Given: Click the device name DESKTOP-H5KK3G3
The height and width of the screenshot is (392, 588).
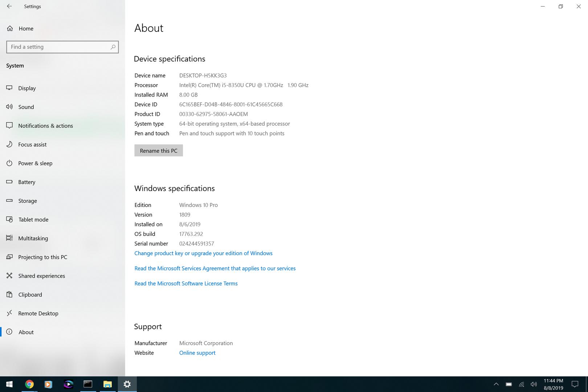Looking at the screenshot, I should tap(203, 75).
